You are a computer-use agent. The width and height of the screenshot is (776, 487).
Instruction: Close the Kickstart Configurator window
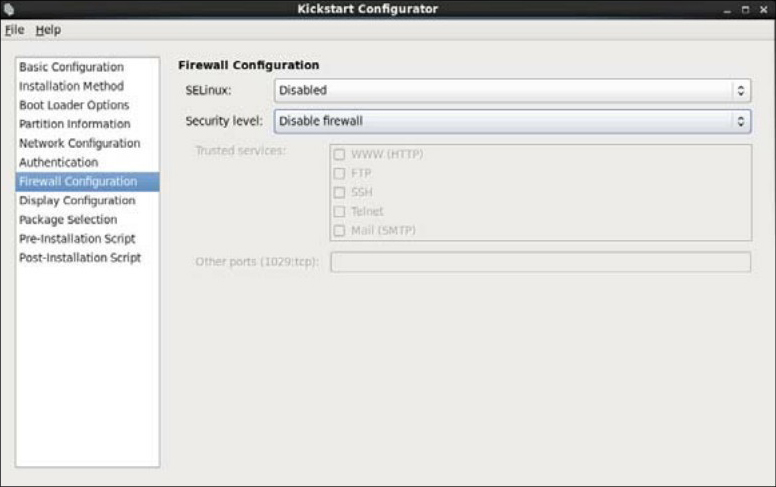764,9
